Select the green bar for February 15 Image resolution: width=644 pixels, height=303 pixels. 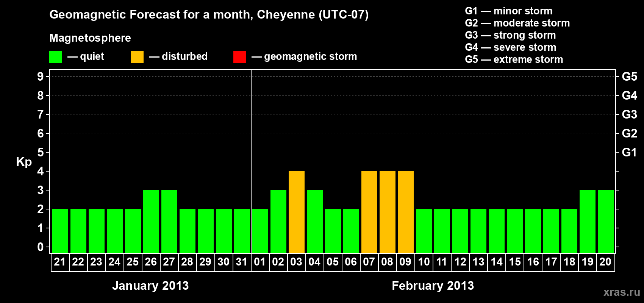515,231
